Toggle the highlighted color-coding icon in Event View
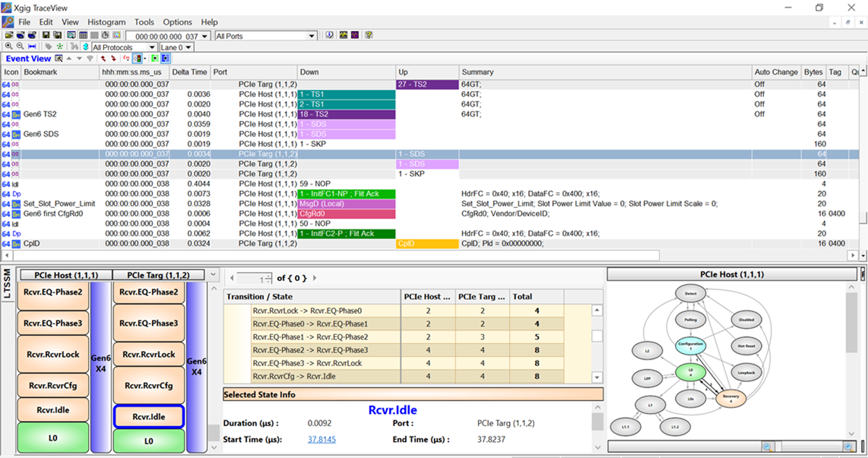Screen dimensions: 868x458 tap(137, 58)
